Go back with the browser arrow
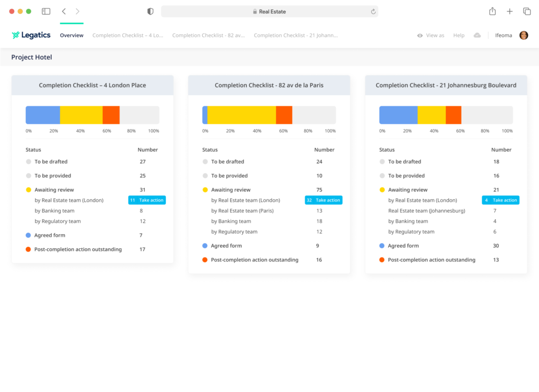Screen dimensions: 539x392 (64, 11)
